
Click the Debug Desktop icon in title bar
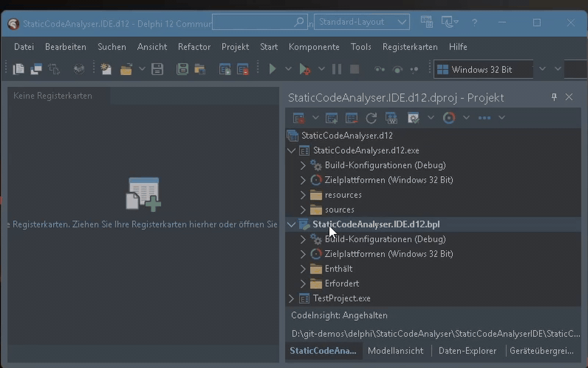click(448, 22)
